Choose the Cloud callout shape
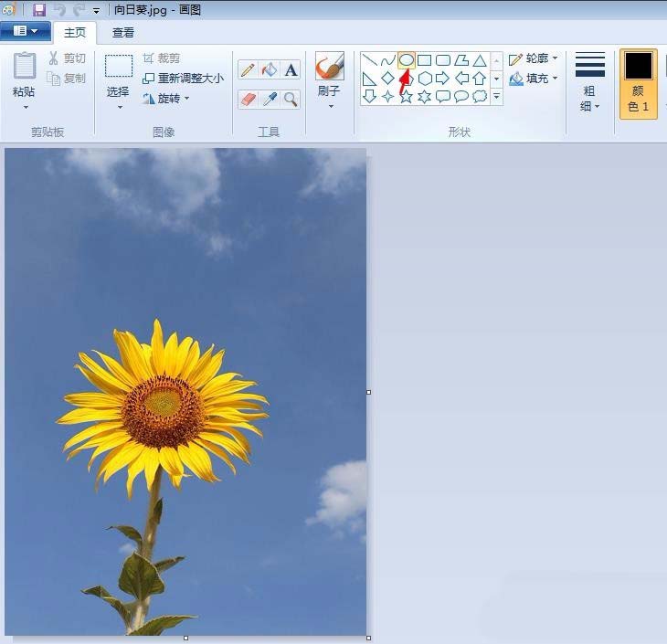This screenshot has height=644, width=667. tap(480, 97)
